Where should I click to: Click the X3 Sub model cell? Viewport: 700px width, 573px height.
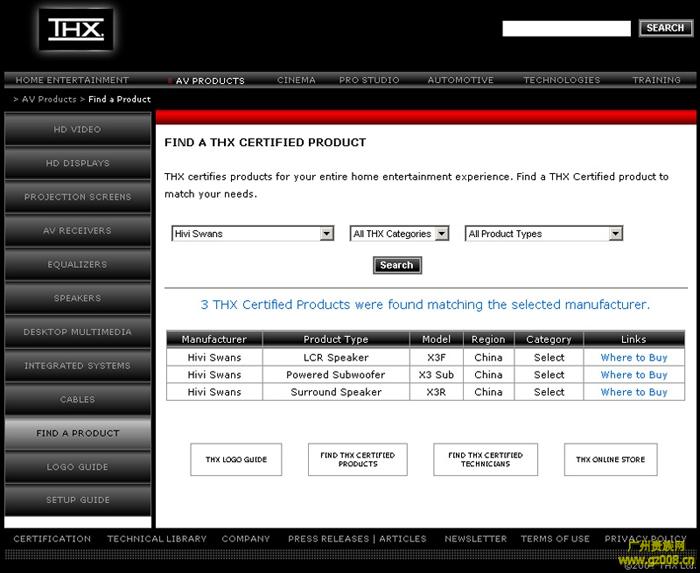pyautogui.click(x=436, y=375)
